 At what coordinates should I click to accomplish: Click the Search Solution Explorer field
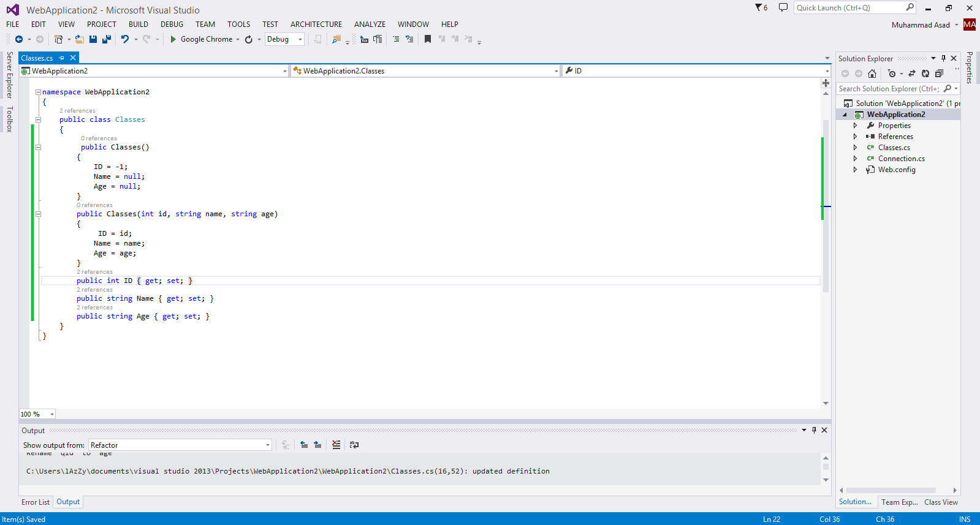(x=888, y=89)
